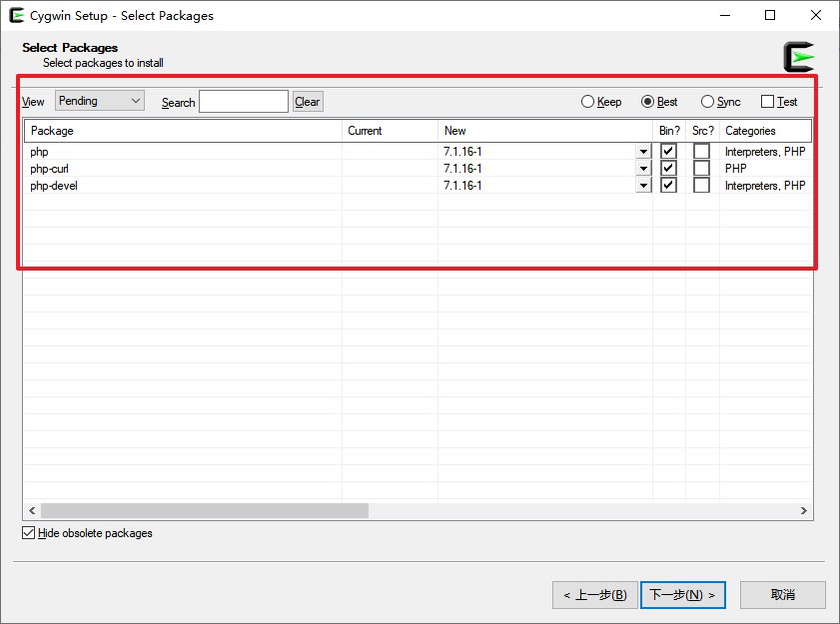The width and height of the screenshot is (840, 624).
Task: Close the Cygwin Setup window
Action: pos(816,16)
